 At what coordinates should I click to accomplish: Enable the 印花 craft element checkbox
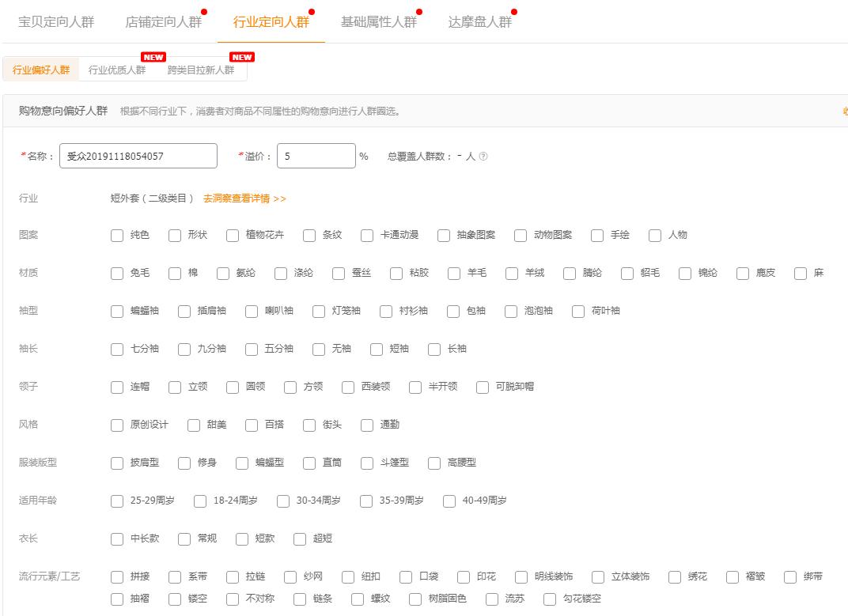(x=463, y=576)
